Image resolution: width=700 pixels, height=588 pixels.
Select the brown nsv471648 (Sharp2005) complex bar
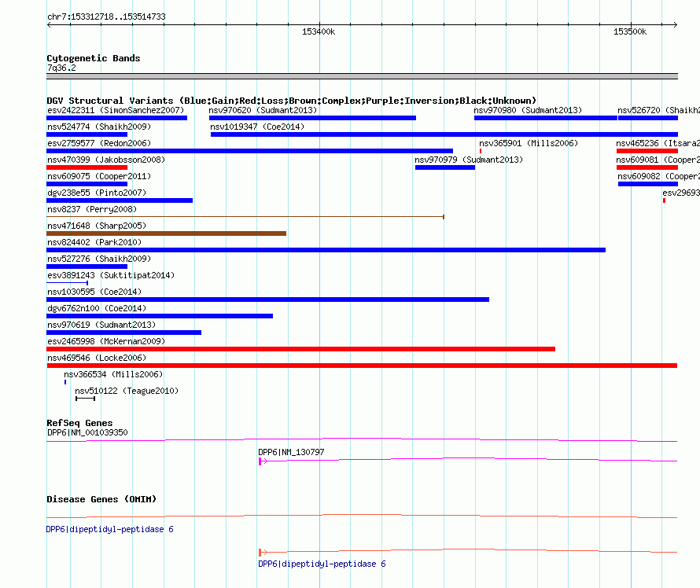166,233
